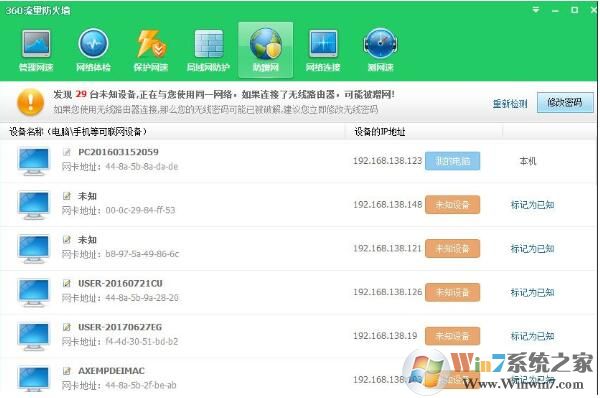This screenshot has height=398, width=600.
Task: Click the computer icon for AXEMPDEIMAC
Action: coord(34,379)
